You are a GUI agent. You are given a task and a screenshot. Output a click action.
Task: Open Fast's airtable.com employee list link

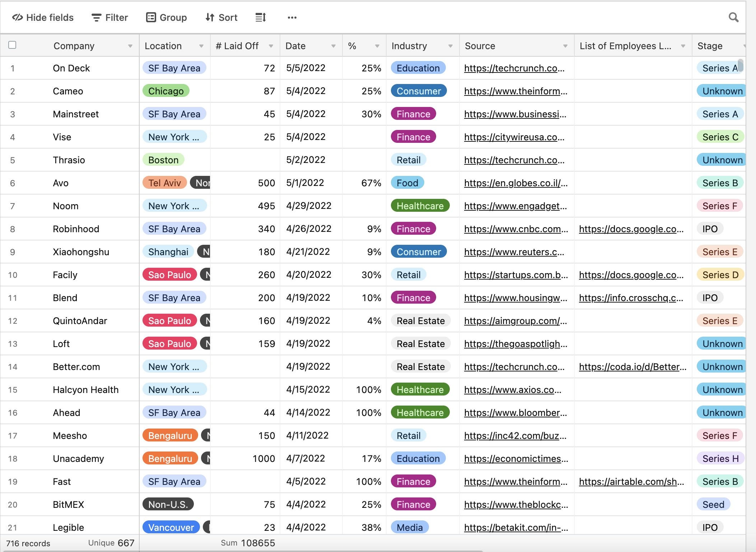click(x=631, y=482)
